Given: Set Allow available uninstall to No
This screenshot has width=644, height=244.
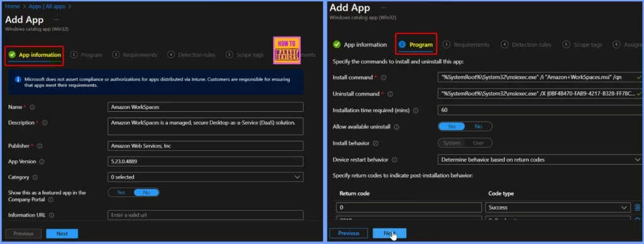Looking at the screenshot, I should [479, 126].
